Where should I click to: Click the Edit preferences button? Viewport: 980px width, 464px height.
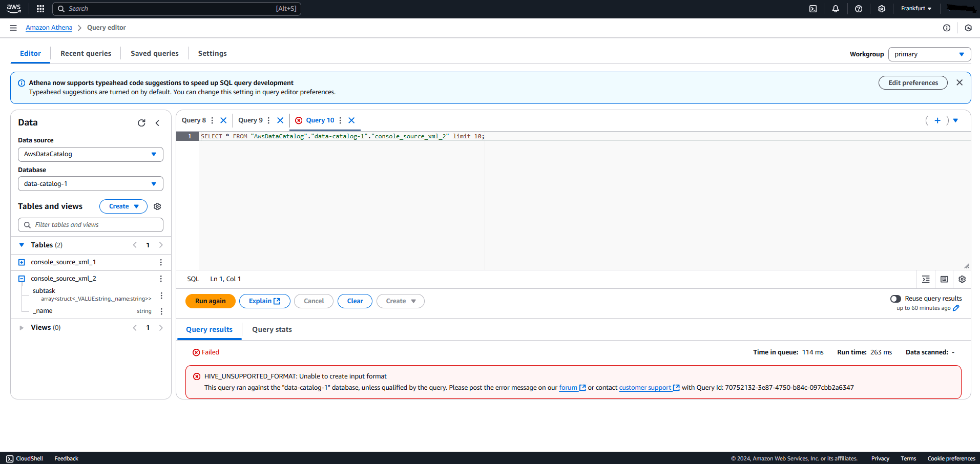[x=913, y=82]
